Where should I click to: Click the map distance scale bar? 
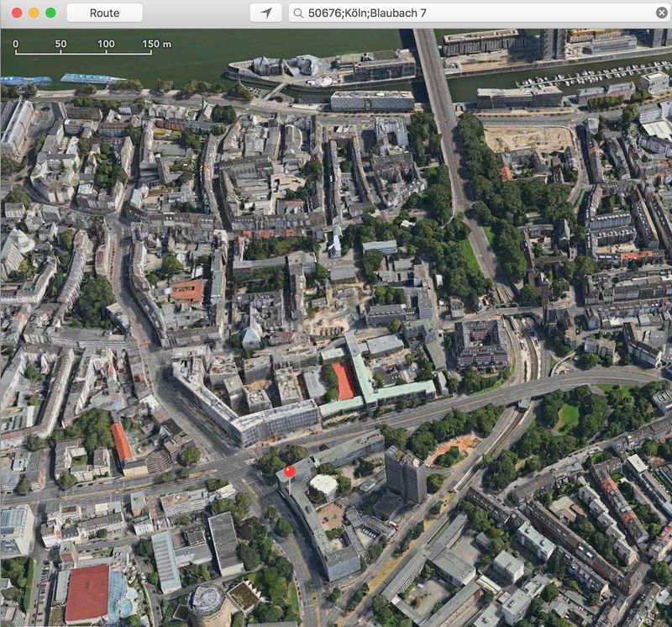pyautogui.click(x=92, y=46)
